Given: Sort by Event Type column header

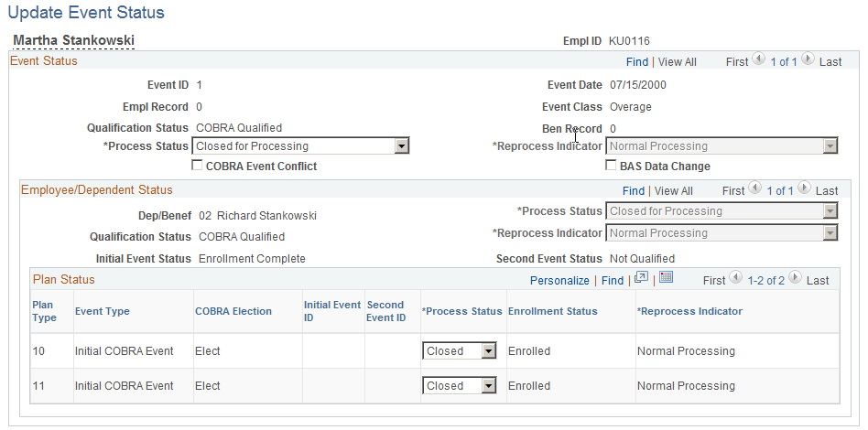Looking at the screenshot, I should coord(103,311).
